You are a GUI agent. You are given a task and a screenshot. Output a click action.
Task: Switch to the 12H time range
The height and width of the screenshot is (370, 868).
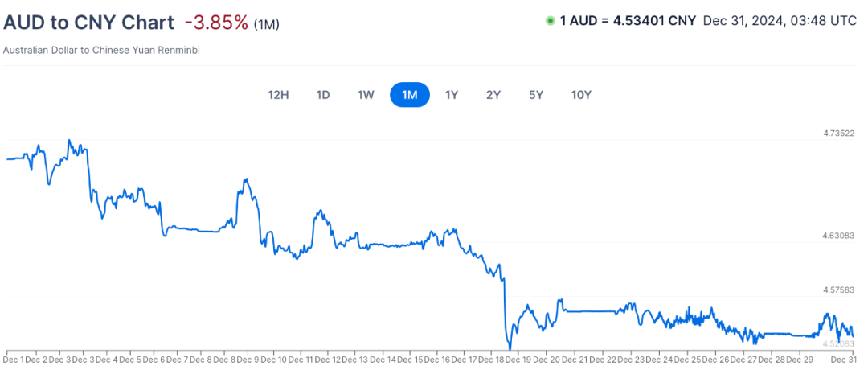[x=278, y=95]
